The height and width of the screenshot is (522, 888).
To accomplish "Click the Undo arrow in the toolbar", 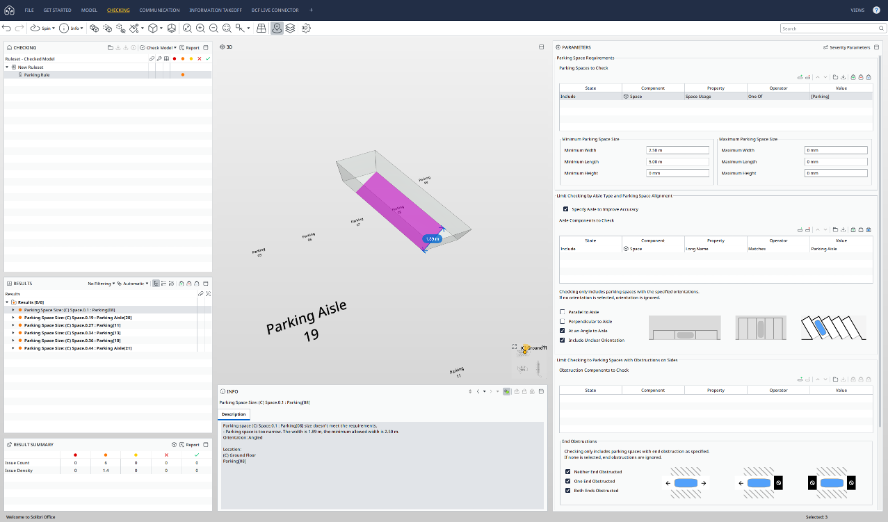I will tap(7, 28).
